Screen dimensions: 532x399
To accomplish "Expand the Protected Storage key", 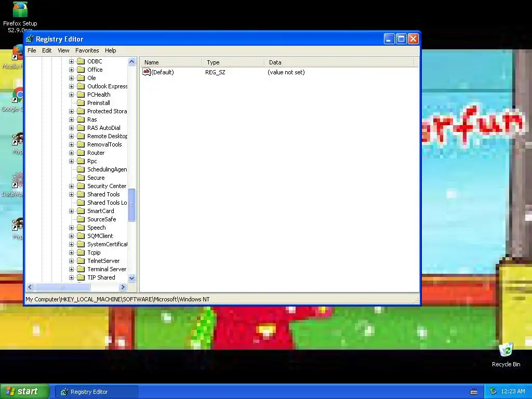I will pos(71,111).
